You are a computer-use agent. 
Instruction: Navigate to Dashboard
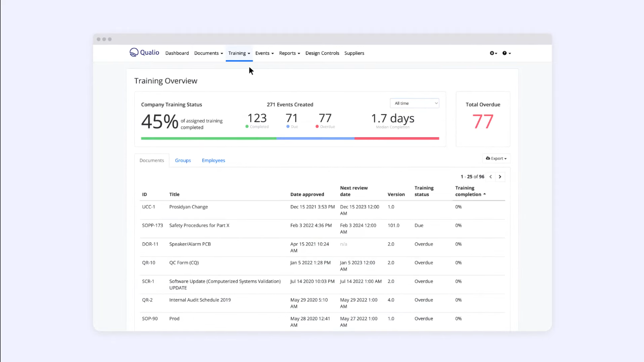coord(177,53)
